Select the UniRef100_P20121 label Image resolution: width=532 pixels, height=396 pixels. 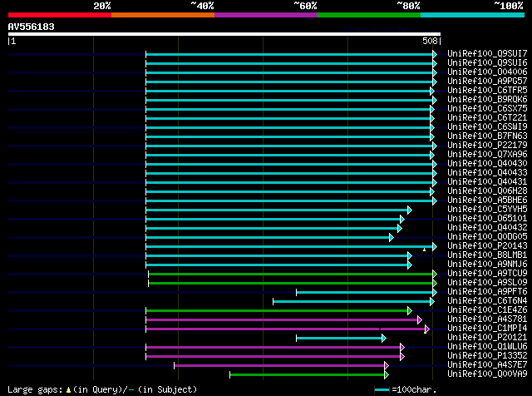(487, 338)
